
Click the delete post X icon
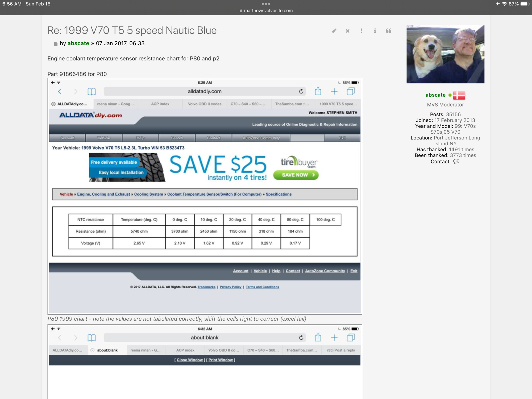(x=348, y=31)
